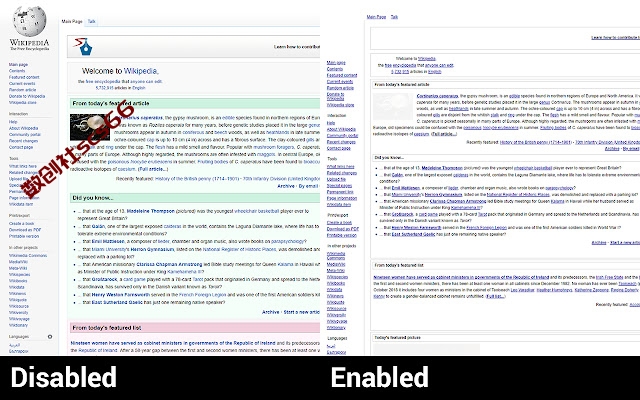Click 'Printable version' in Disabled panel
Viewport: 640px width, 400px height.
click(24, 236)
